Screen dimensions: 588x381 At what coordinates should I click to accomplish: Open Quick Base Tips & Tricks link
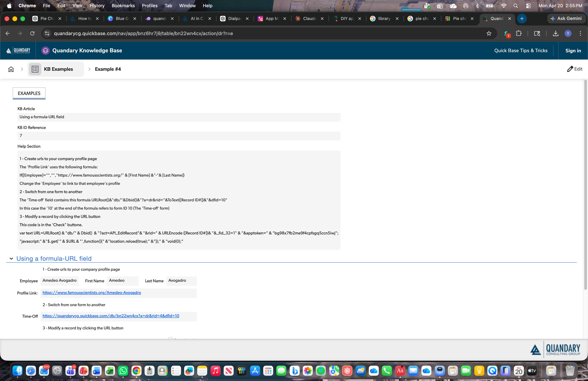point(521,51)
